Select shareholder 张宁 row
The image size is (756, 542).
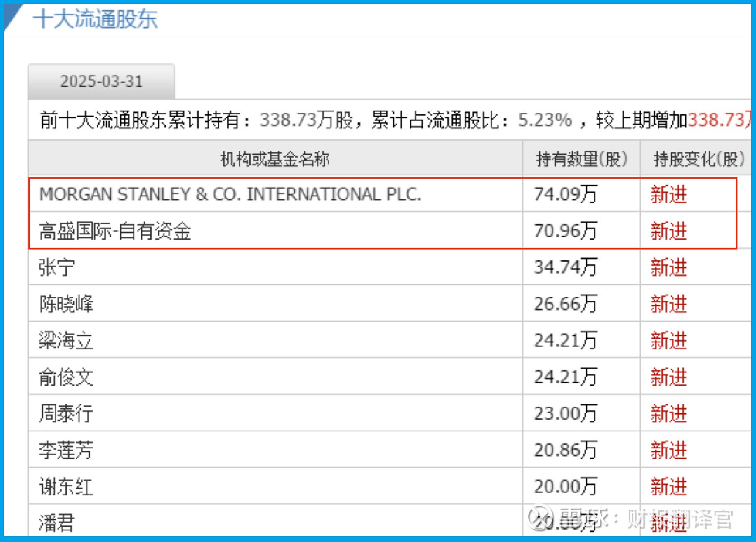coord(57,268)
